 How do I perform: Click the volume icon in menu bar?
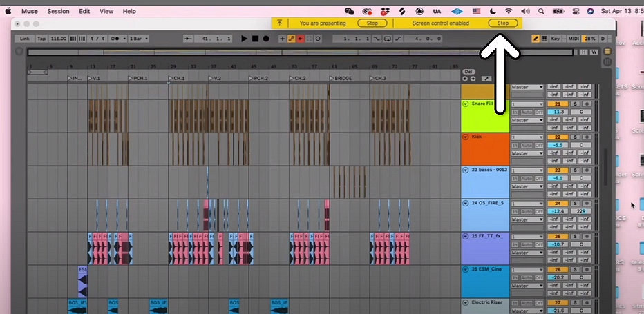[x=525, y=12]
